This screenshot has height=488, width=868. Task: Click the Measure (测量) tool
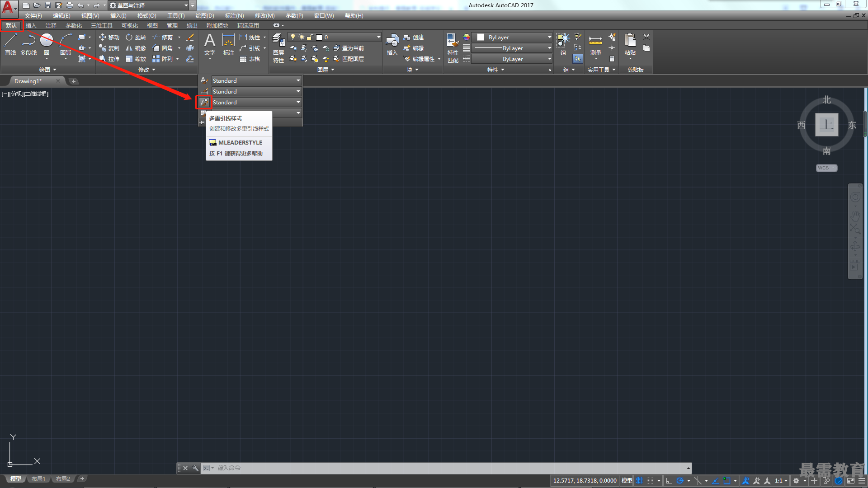point(596,44)
